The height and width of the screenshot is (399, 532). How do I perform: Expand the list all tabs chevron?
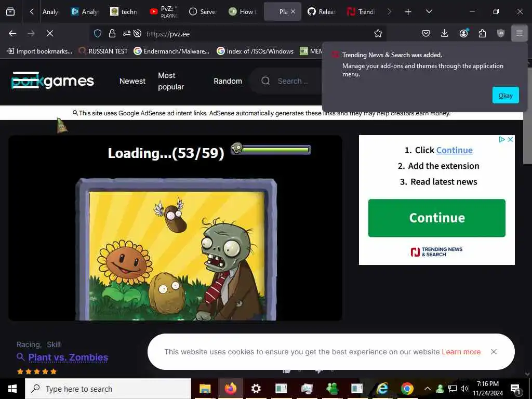(429, 11)
